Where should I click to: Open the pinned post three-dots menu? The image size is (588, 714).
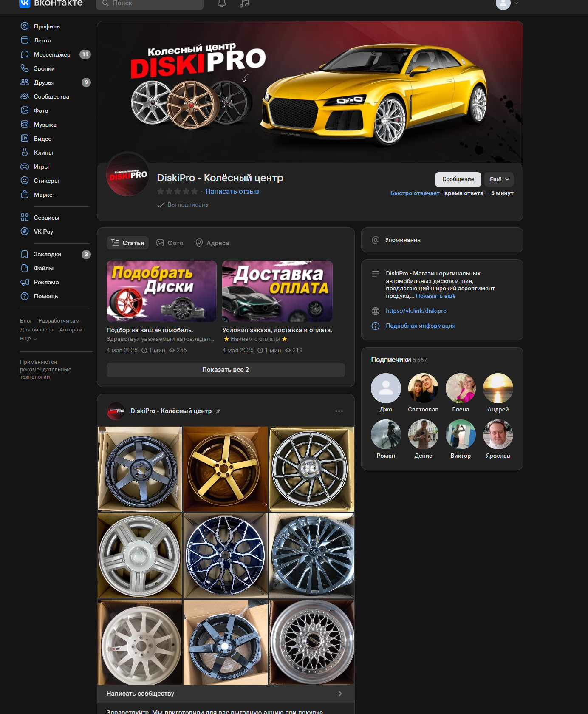(x=339, y=411)
